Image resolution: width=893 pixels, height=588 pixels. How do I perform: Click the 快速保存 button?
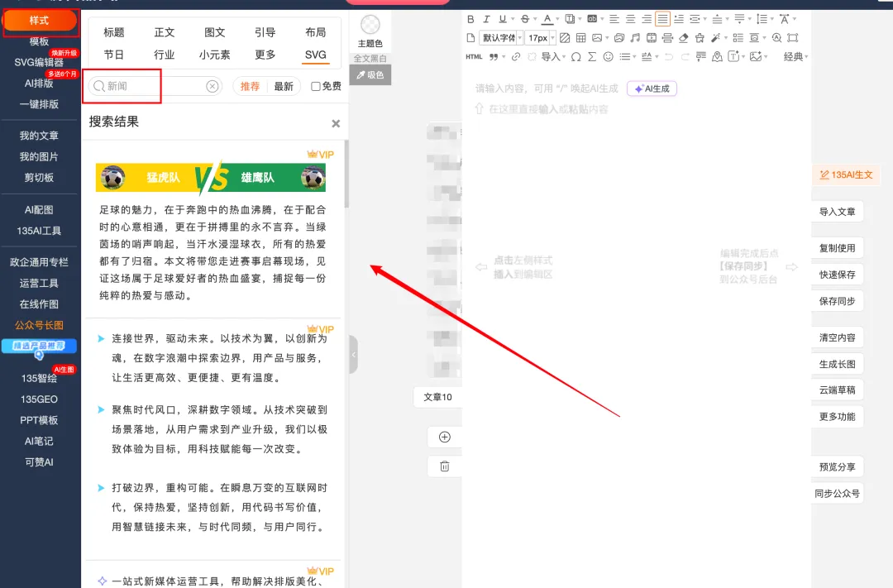coord(837,275)
